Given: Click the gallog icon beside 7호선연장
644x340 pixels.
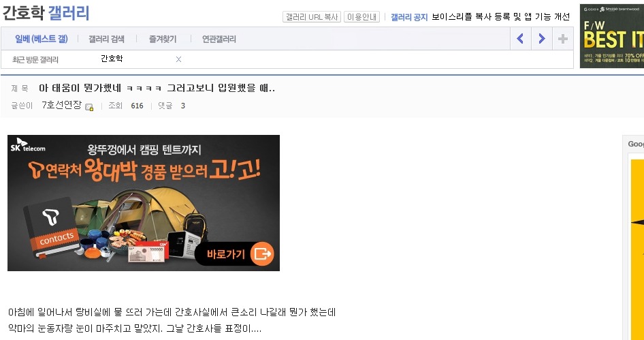Looking at the screenshot, I should pos(89,107).
